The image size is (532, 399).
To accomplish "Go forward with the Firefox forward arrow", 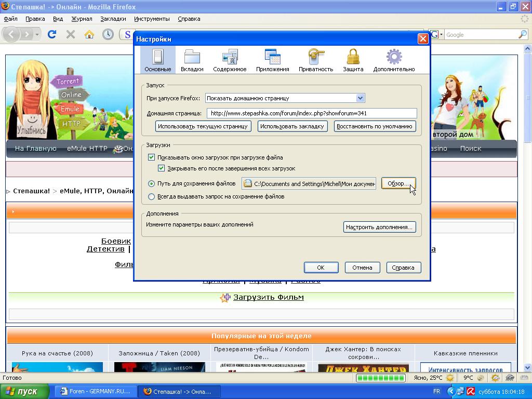I will pyautogui.click(x=26, y=34).
